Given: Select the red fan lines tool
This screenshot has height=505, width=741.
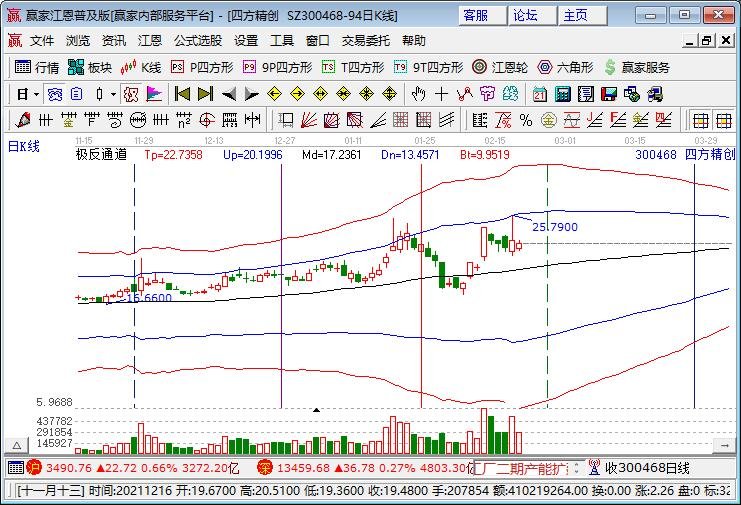Looking at the screenshot, I should pos(309,120).
